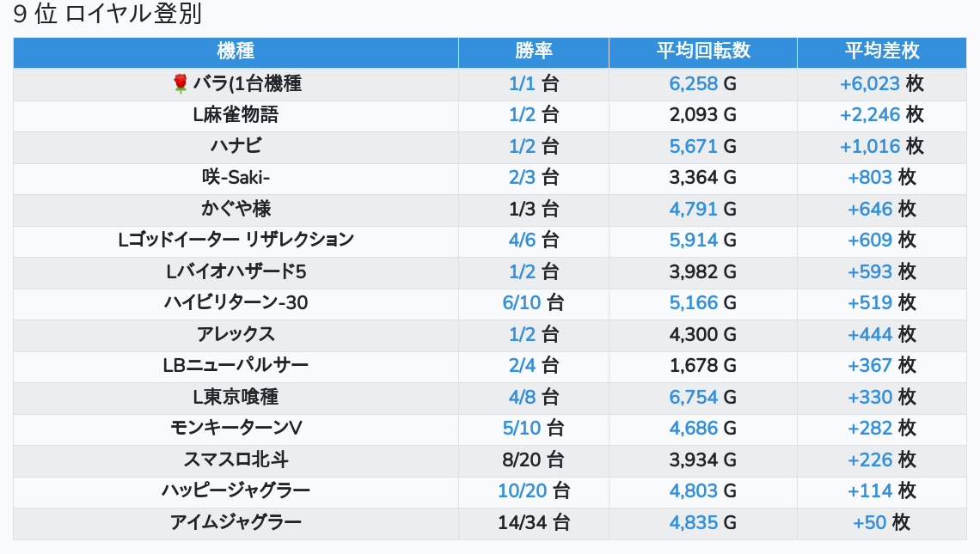
Task: Open the 2/4 link for LBニューパルサー
Action: 523,365
